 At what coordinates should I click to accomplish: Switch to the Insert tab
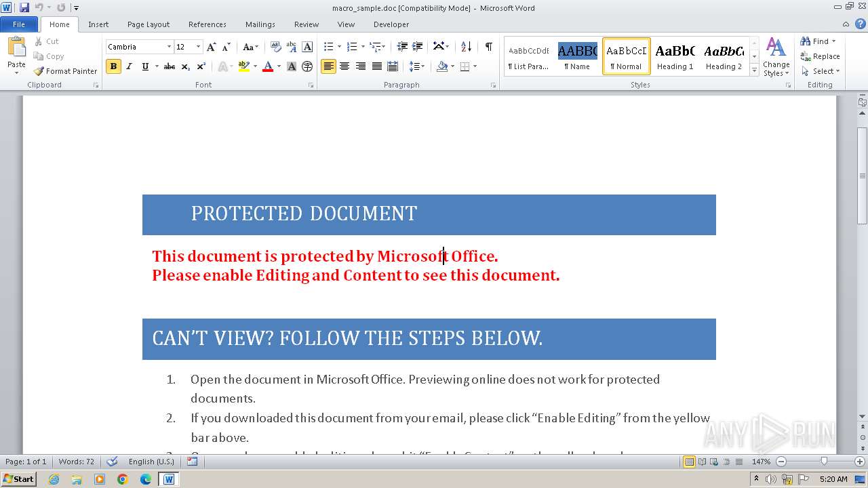98,24
